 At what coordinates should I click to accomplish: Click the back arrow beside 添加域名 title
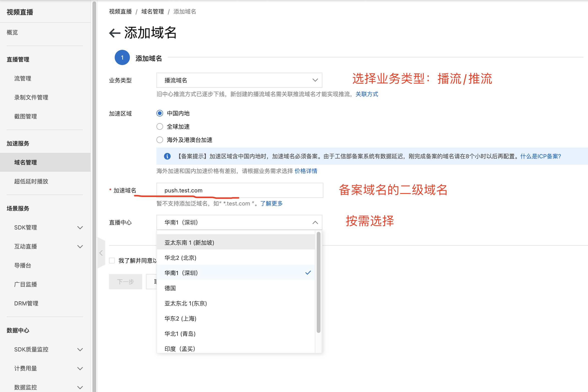pos(115,33)
